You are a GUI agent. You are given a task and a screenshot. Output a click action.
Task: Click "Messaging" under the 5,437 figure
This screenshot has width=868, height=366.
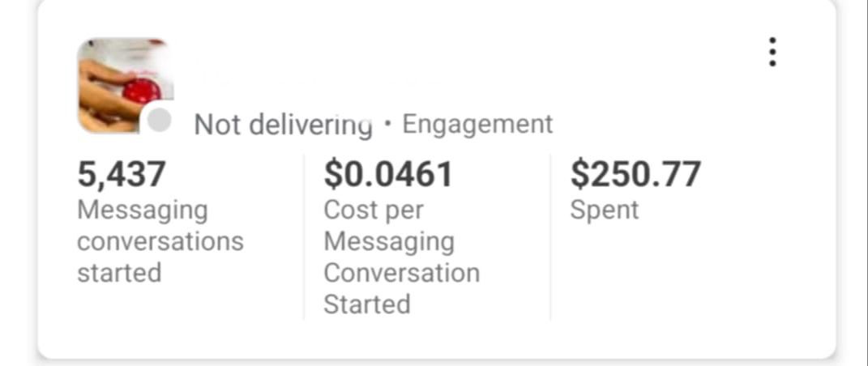[143, 210]
